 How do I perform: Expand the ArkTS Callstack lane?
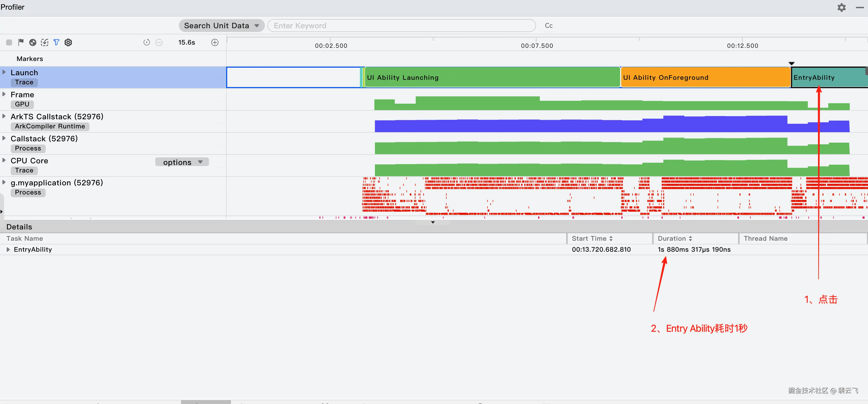pyautogui.click(x=4, y=116)
